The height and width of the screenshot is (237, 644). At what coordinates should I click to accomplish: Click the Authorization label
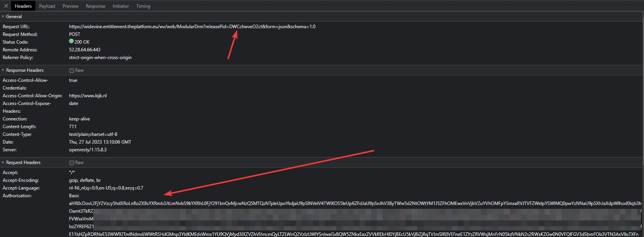pos(17,196)
